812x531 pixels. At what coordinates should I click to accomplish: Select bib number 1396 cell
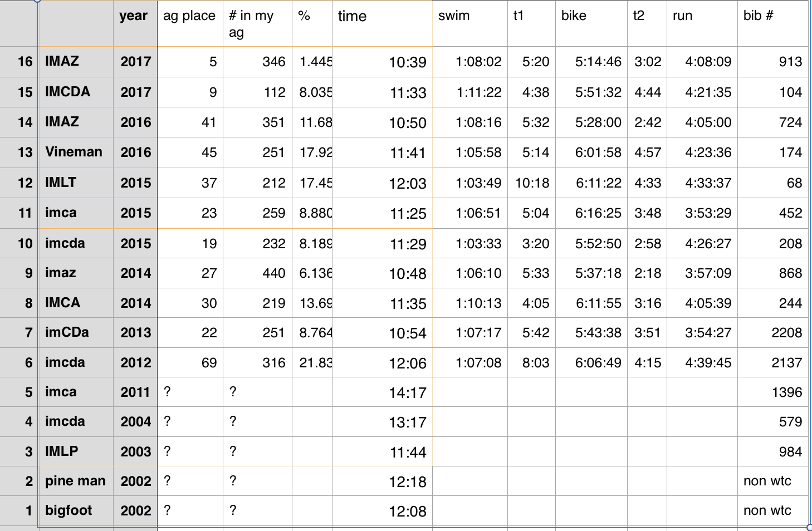pos(773,392)
